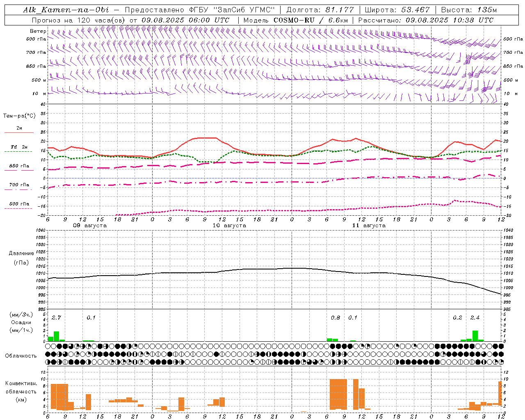Viewport: 525px width, 420px height.
Task: Click the 2.4 precipitation total value
Action: 475,318
